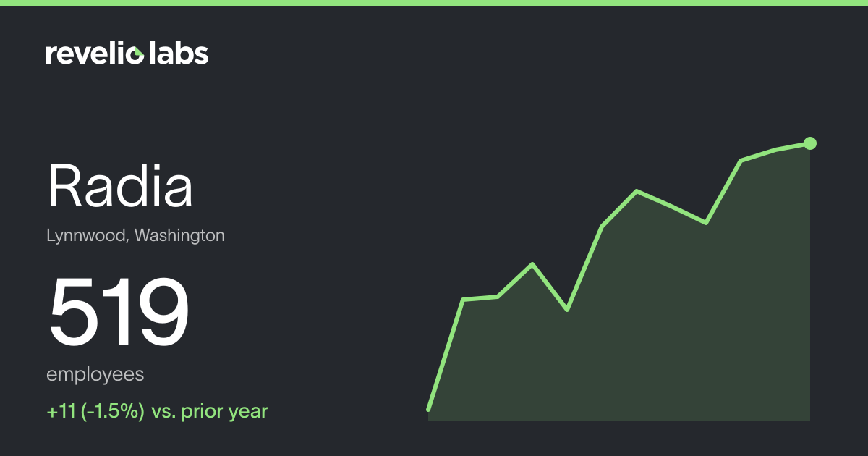Click the green endpoint dot on chart
The height and width of the screenshot is (456, 868).
tap(810, 143)
